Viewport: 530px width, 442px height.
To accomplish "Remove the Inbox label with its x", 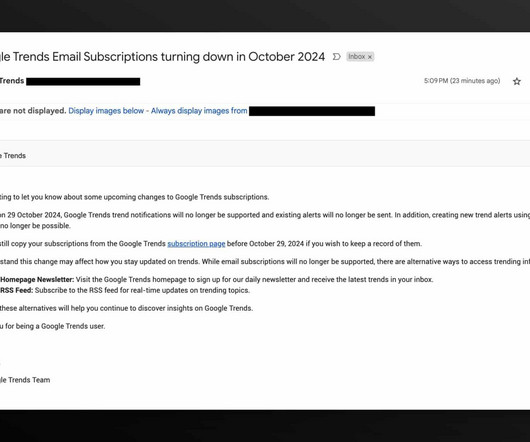I will (370, 57).
